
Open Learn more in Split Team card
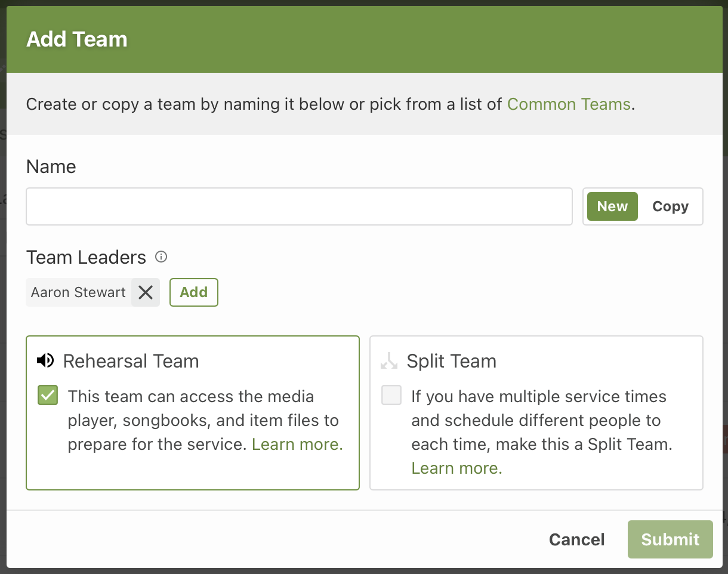click(456, 468)
